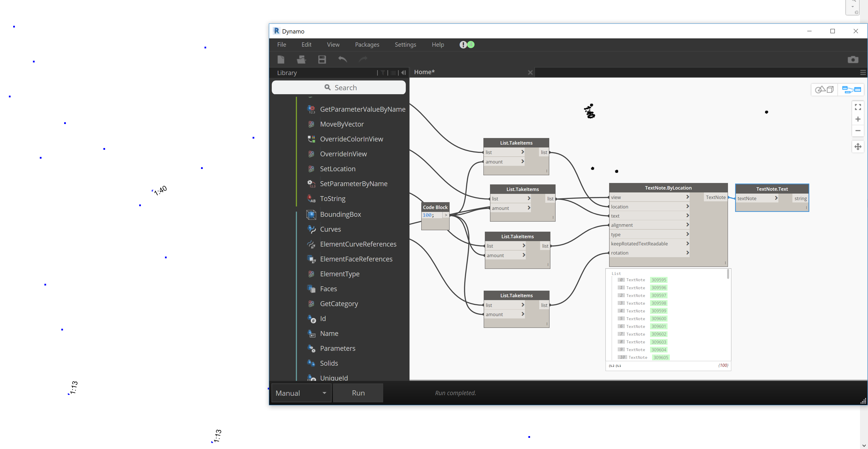Click the Save toolbar icon
868x449 pixels.
[322, 60]
